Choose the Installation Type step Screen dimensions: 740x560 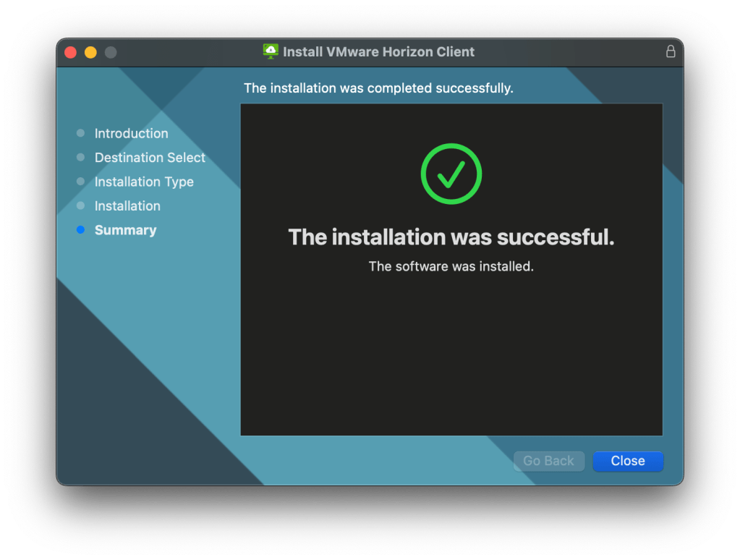tap(144, 182)
